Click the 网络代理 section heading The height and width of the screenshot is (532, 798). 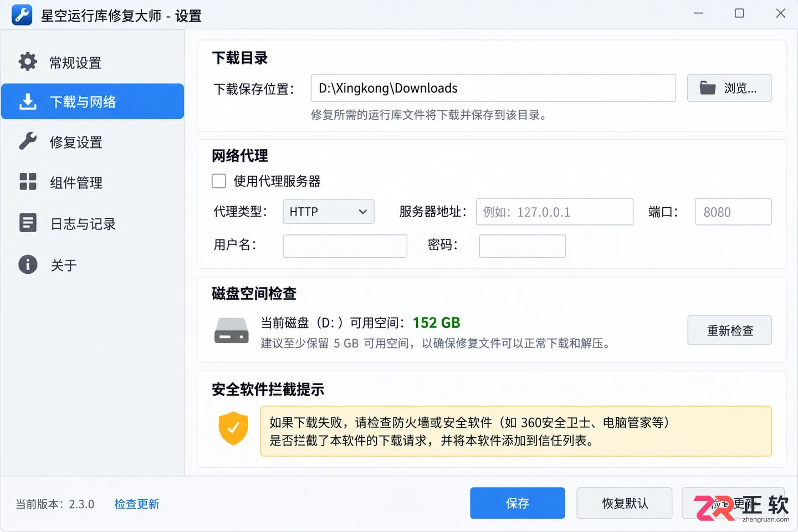240,156
